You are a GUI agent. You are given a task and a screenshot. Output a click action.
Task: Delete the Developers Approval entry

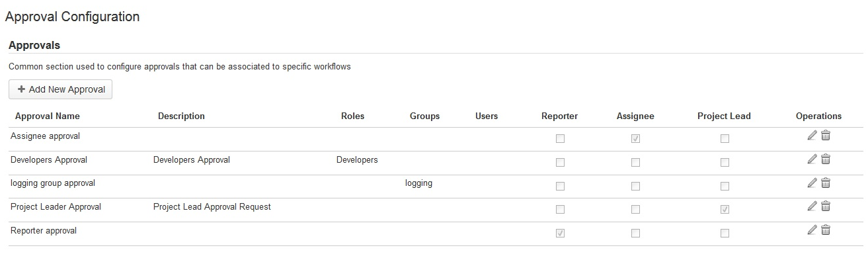coord(826,159)
